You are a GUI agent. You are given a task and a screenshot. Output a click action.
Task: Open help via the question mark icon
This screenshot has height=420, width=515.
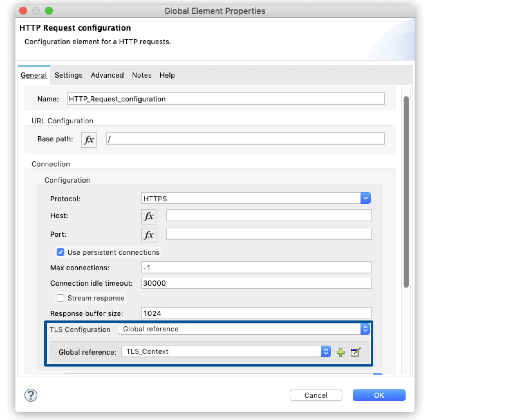[31, 395]
